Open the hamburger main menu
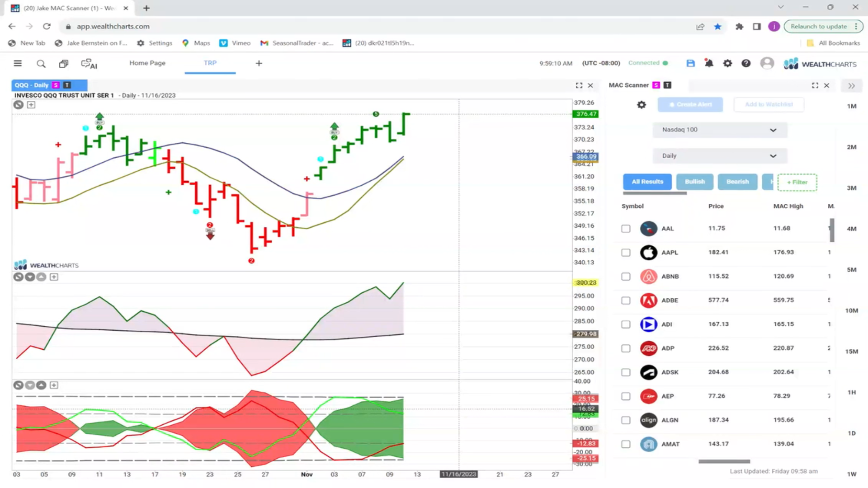Screen dimensions: 868x488 pos(18,63)
